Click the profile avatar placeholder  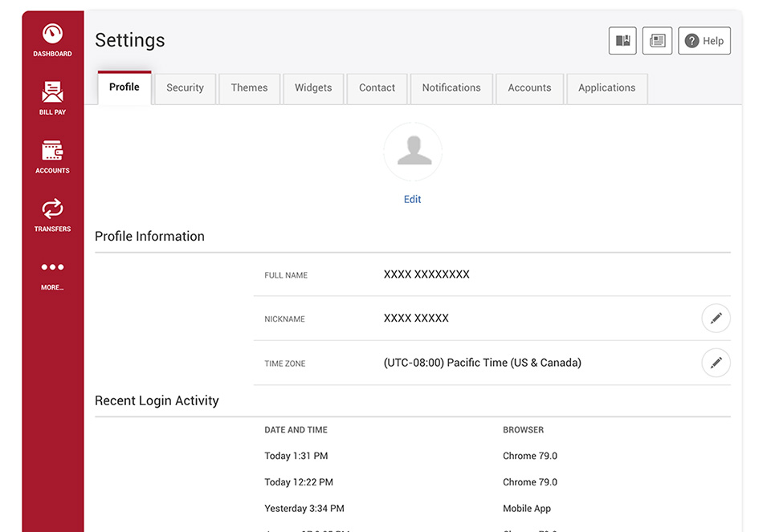click(413, 152)
